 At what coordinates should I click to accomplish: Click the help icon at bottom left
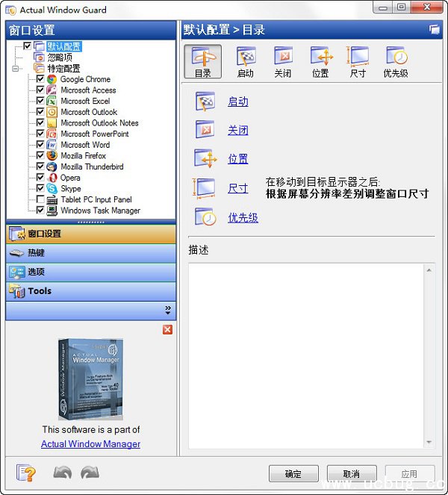25,473
